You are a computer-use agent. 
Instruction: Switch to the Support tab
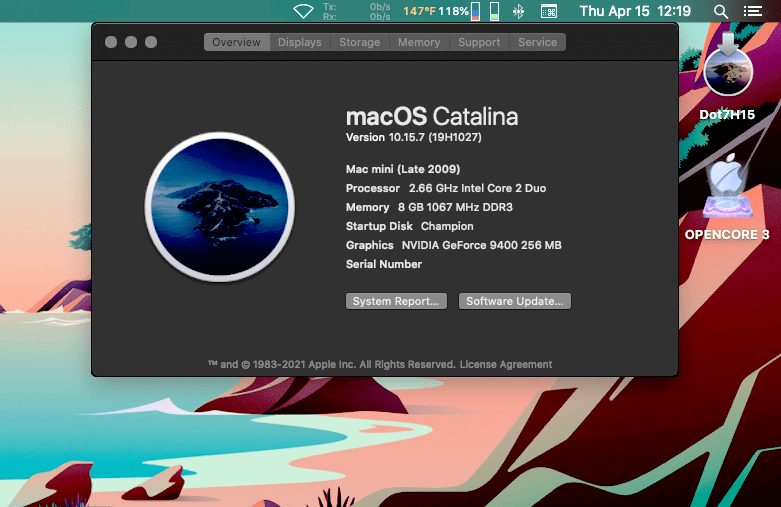tap(479, 42)
